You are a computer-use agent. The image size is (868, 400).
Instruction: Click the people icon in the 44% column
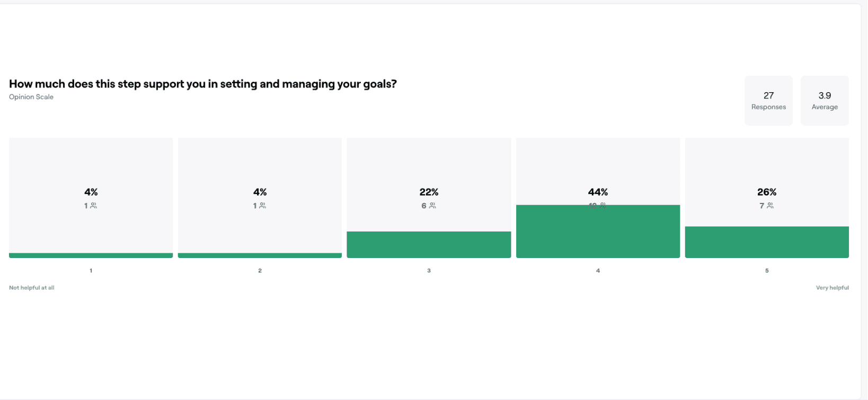pyautogui.click(x=603, y=205)
